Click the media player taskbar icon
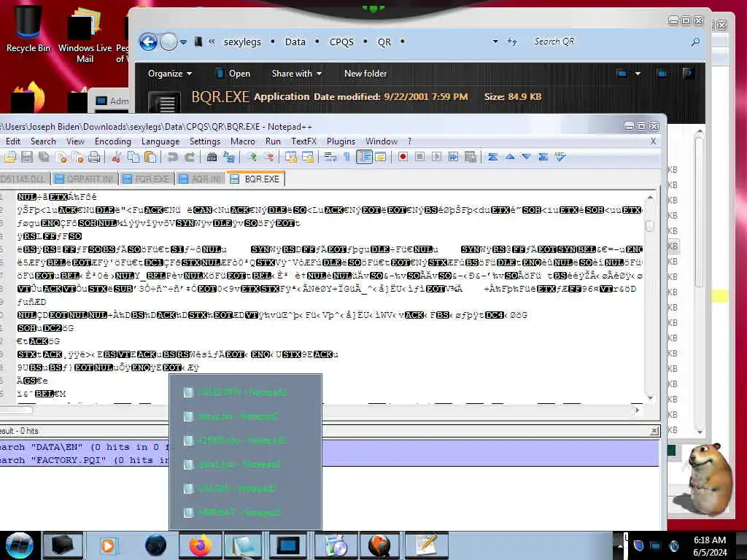The width and height of the screenshot is (747, 560). [x=108, y=545]
